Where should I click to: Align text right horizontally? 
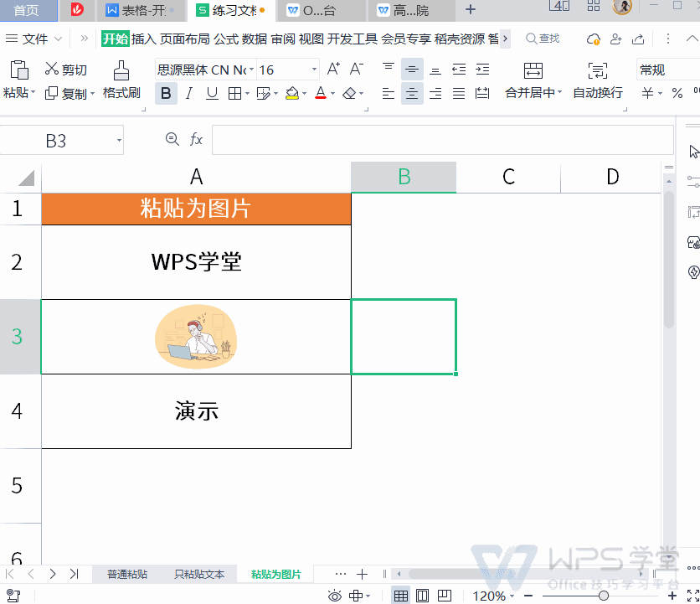[435, 93]
